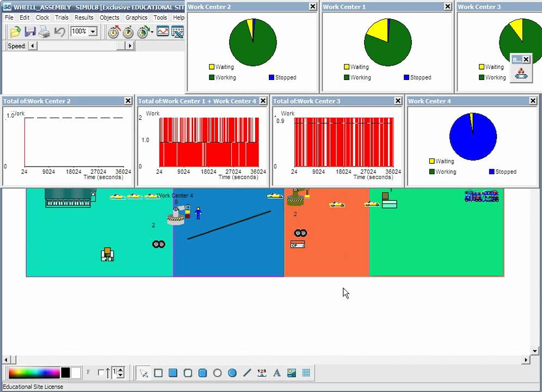Reset clock to start with red-arrow stopwatch
The width and height of the screenshot is (542, 392).
(x=114, y=32)
